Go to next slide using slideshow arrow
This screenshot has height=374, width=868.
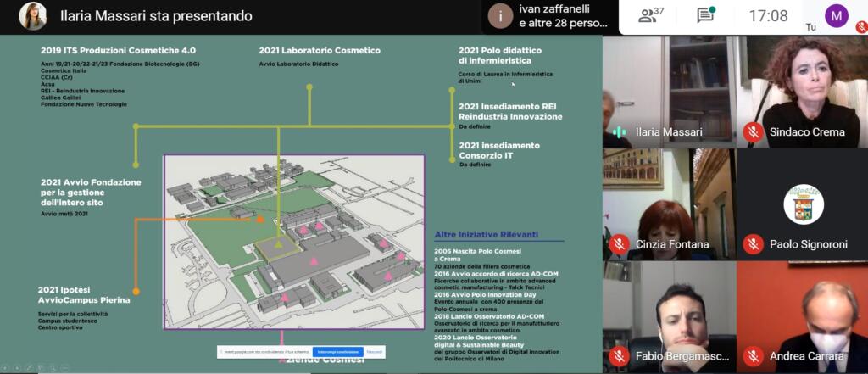point(18,367)
